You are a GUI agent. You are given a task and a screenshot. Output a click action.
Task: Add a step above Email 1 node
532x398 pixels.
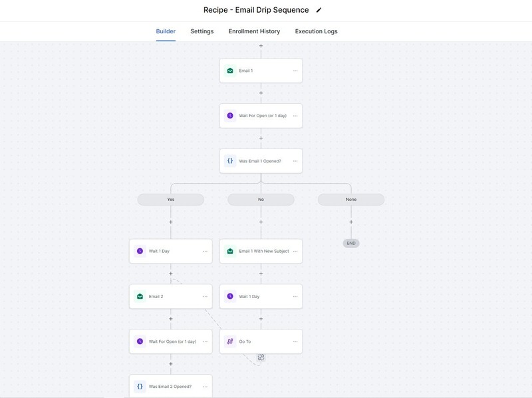[259, 47]
